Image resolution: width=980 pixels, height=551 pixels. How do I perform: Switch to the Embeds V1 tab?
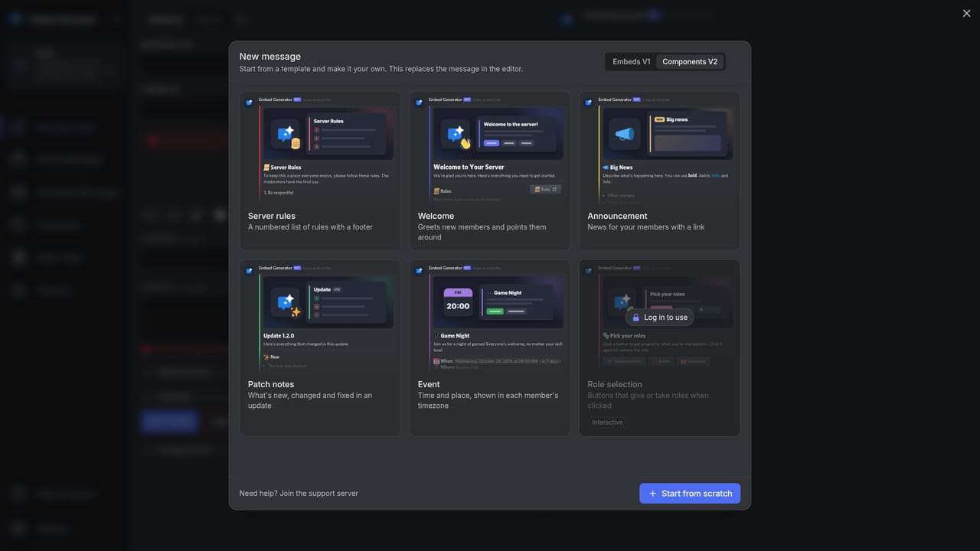[x=632, y=62]
